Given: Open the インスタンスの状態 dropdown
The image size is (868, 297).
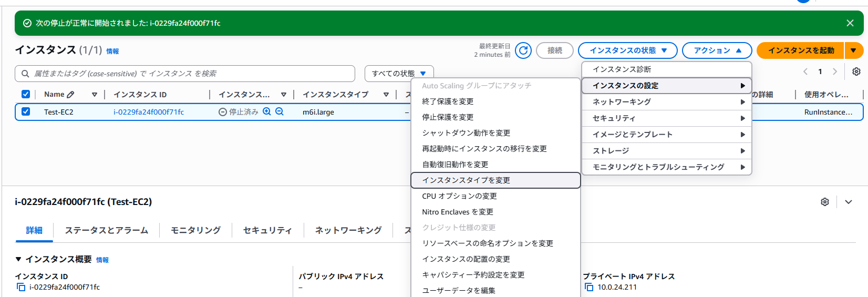Looking at the screenshot, I should (627, 50).
